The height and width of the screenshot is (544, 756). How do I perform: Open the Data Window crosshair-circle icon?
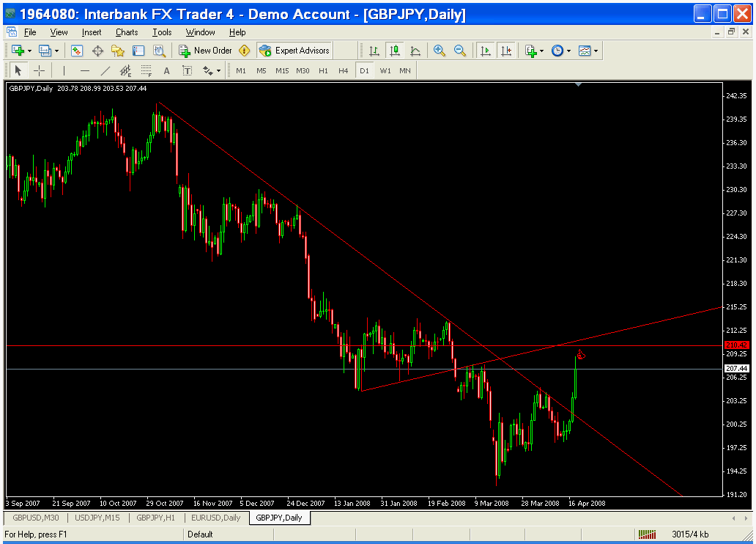click(98, 51)
